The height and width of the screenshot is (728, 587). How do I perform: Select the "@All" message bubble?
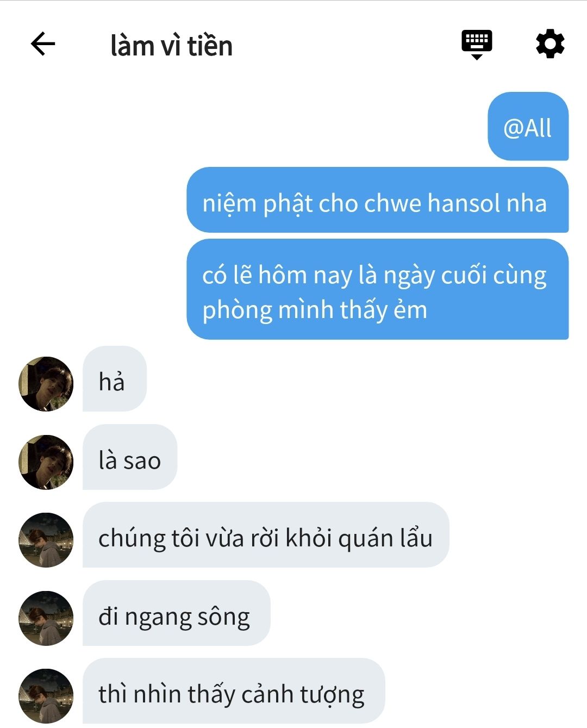[528, 126]
